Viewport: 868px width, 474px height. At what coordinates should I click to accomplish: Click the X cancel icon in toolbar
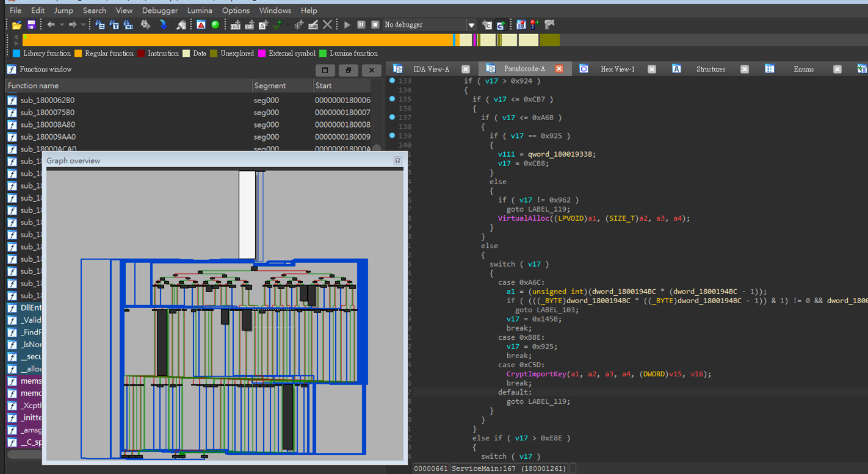point(328,25)
